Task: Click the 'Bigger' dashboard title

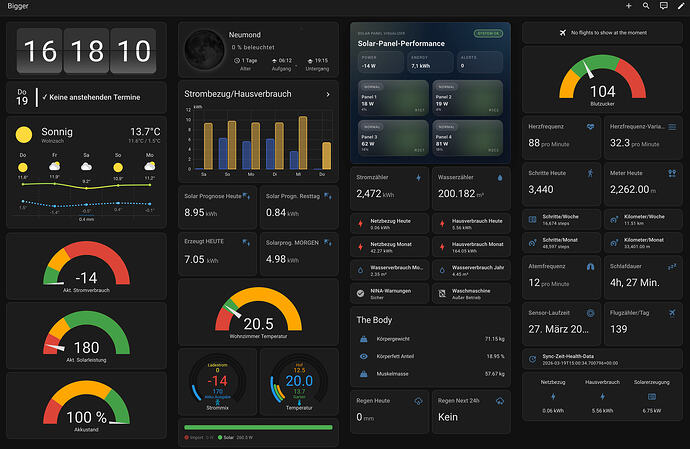Action: [x=18, y=6]
